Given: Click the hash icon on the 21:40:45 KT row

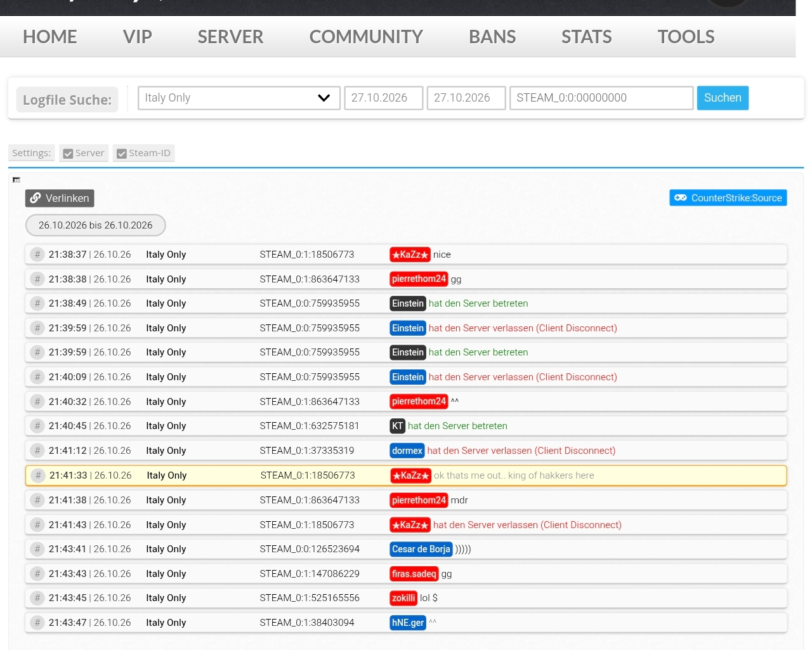Looking at the screenshot, I should coord(37,426).
